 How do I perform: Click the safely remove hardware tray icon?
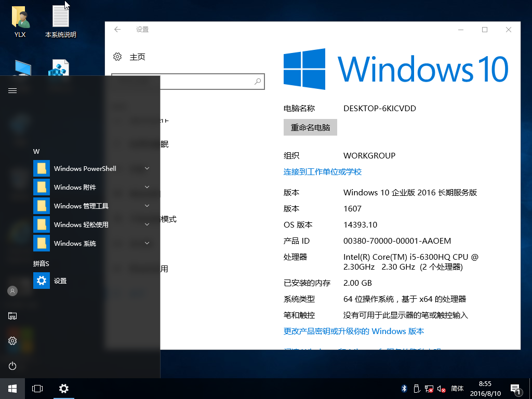coord(416,388)
